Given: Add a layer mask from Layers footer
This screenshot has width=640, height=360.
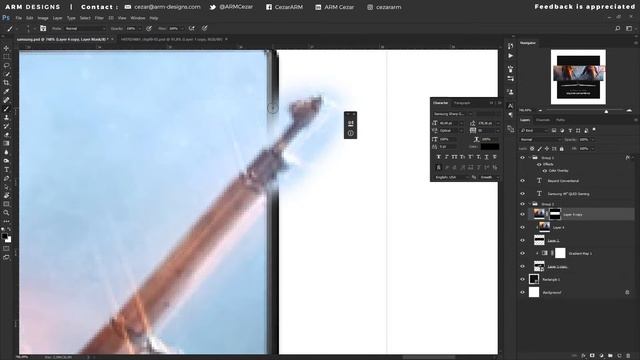Looking at the screenshot, I should point(592,356).
